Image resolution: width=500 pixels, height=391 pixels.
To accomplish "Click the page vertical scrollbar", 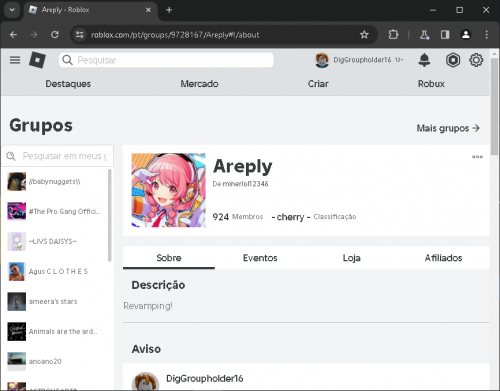I will [x=495, y=107].
